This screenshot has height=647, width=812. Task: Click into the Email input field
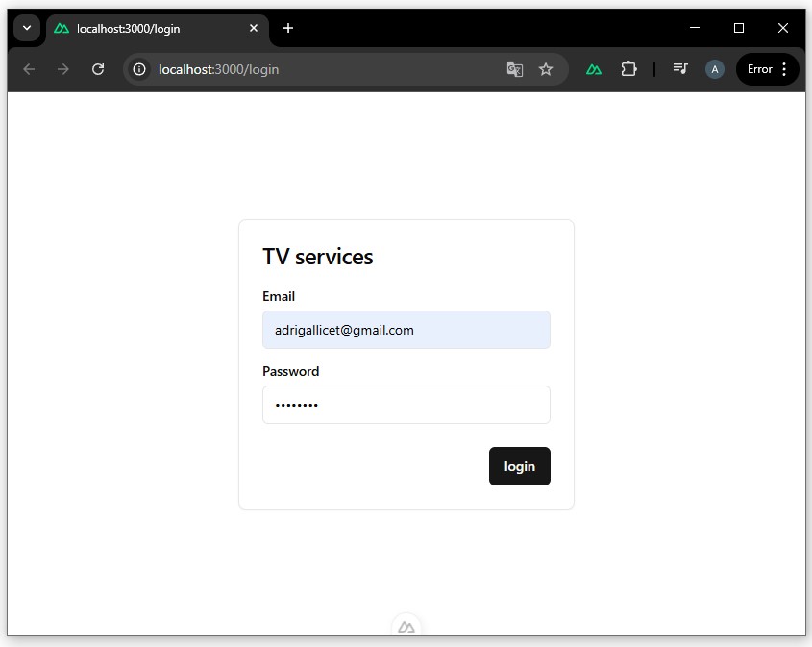pos(406,330)
